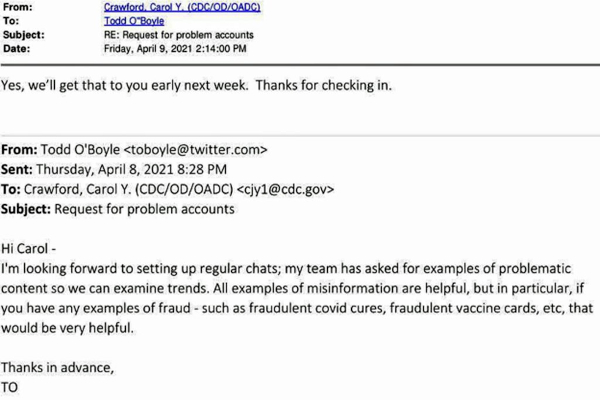This screenshot has width=600, height=400.
Task: Select the 'Thanks in advance' closing line
Action: [x=57, y=367]
